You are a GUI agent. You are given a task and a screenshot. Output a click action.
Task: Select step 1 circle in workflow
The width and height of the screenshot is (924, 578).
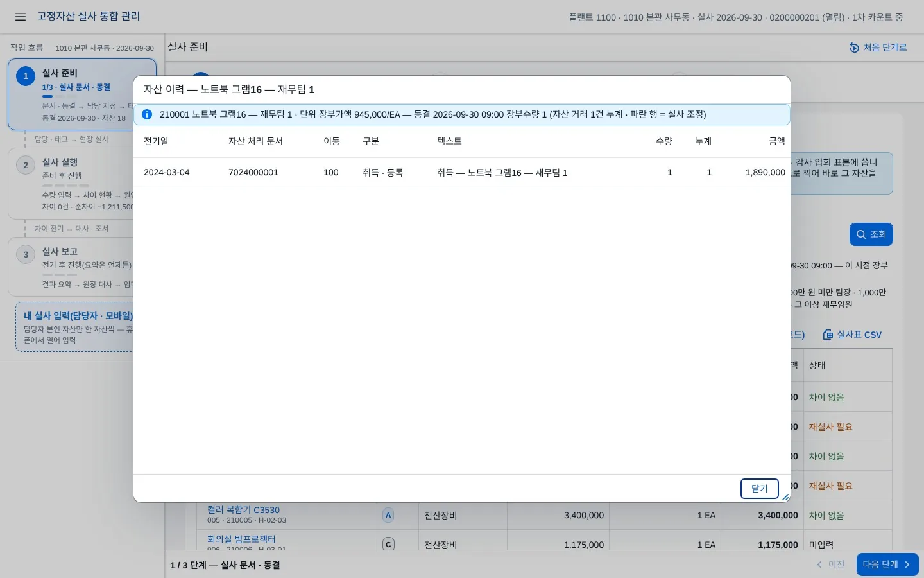pyautogui.click(x=26, y=76)
